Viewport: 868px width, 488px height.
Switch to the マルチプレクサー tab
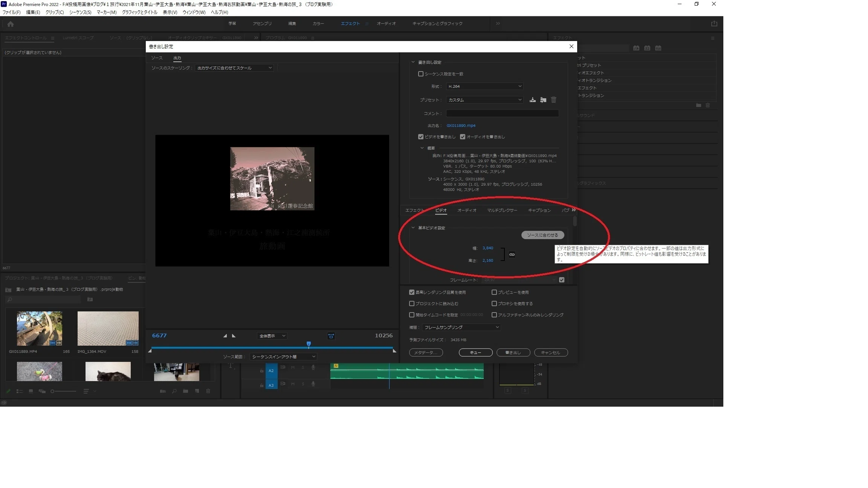502,210
